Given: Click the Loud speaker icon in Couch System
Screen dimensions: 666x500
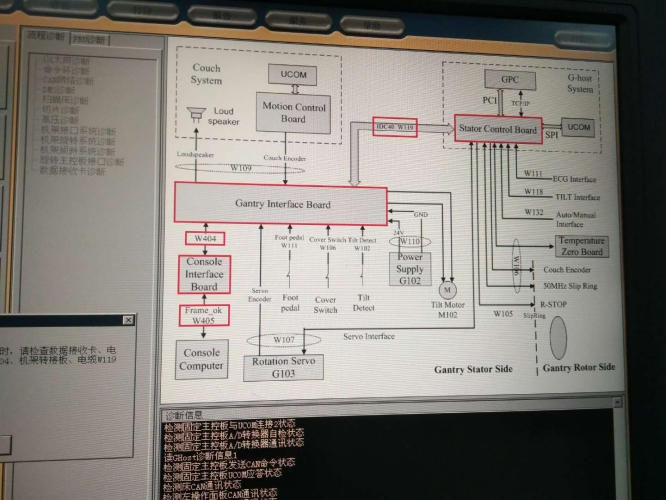Looking at the screenshot, I should (195, 112).
